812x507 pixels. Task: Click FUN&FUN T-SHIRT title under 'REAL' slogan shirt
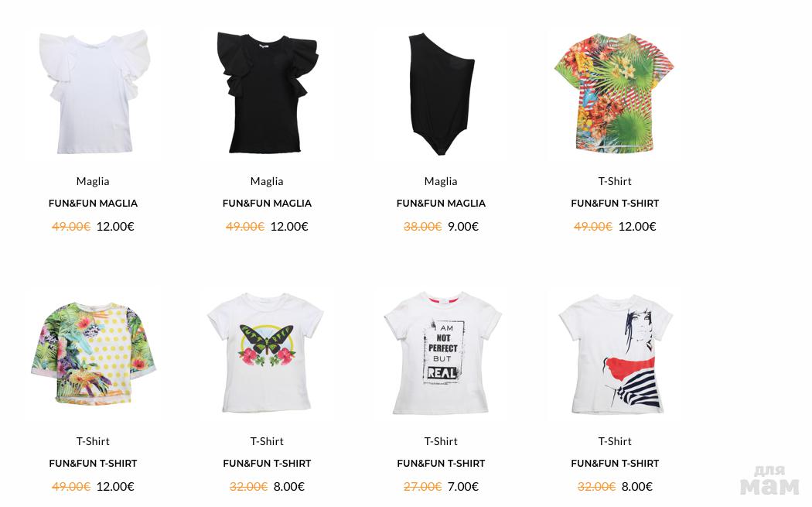tap(442, 464)
